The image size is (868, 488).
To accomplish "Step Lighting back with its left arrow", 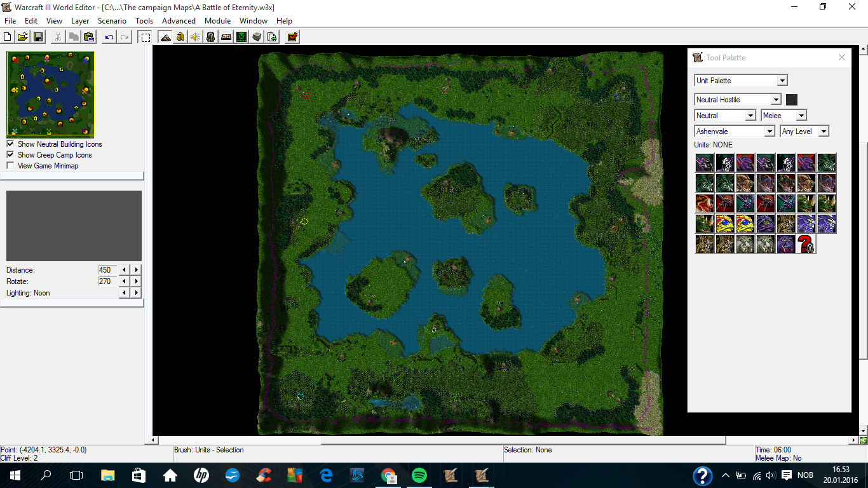I will [x=125, y=293].
